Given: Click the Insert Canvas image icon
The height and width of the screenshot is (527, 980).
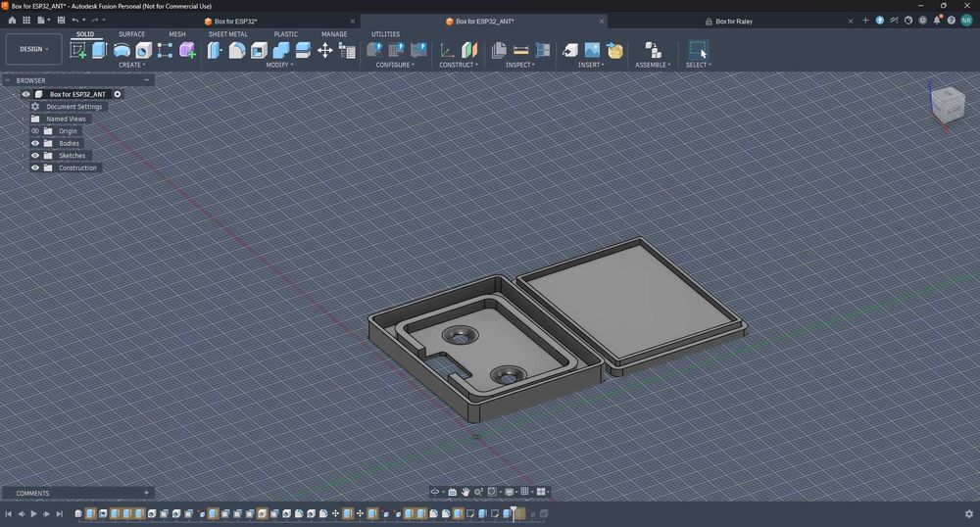Looking at the screenshot, I should [592, 50].
